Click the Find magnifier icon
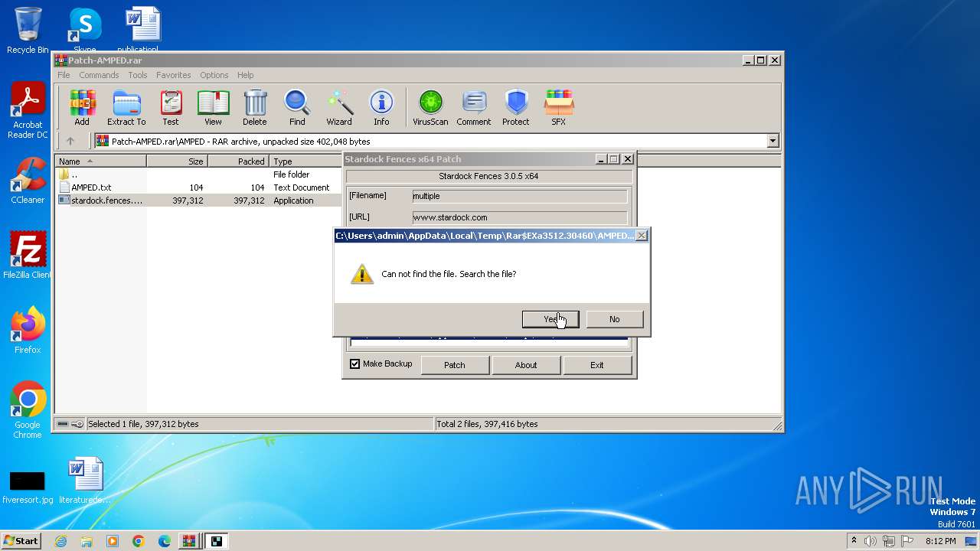 tap(297, 107)
